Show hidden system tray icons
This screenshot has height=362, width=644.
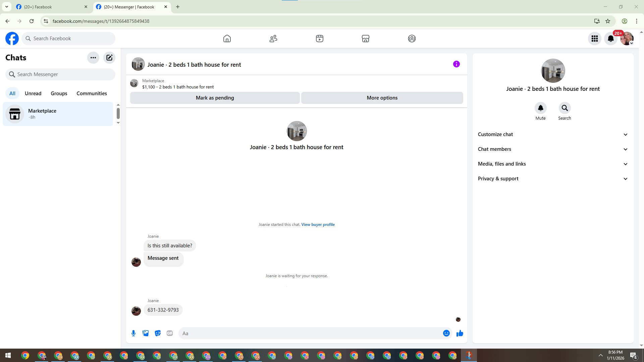601,355
